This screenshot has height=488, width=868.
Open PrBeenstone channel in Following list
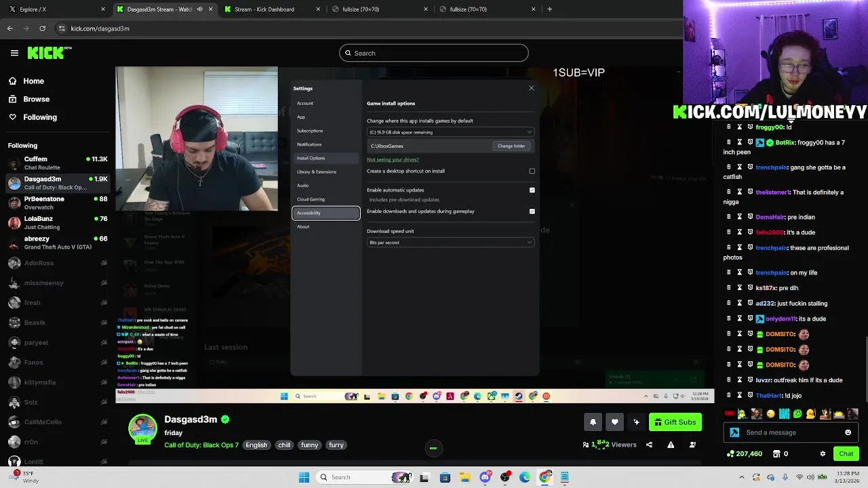pyautogui.click(x=58, y=203)
